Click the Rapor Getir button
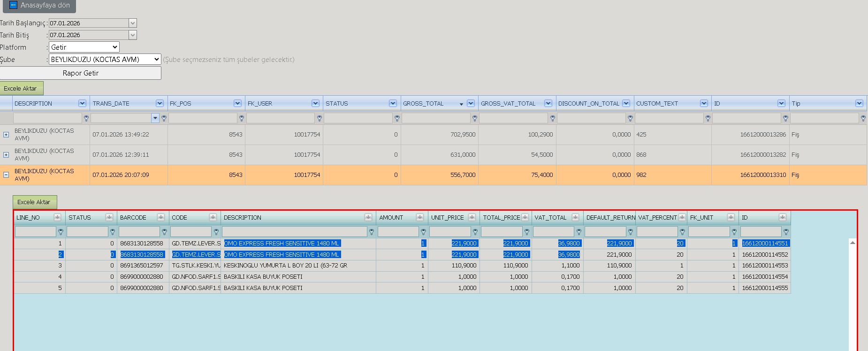Screen dimensions: 868x351 tap(81, 73)
